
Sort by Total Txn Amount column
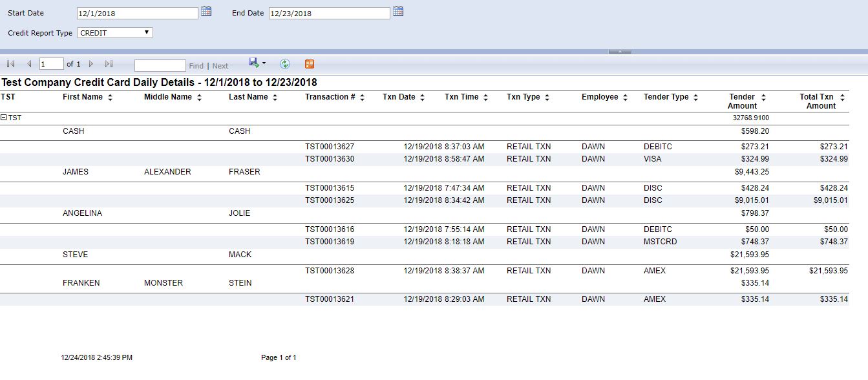pos(843,98)
